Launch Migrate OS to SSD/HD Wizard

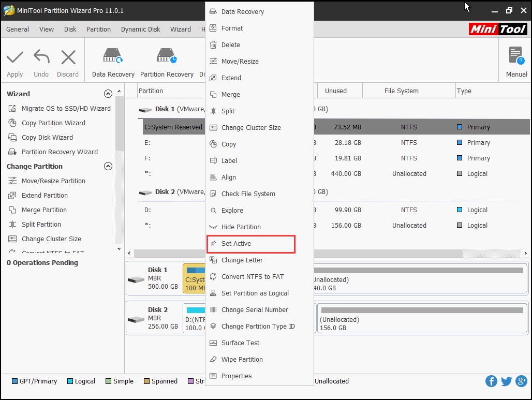click(x=60, y=109)
